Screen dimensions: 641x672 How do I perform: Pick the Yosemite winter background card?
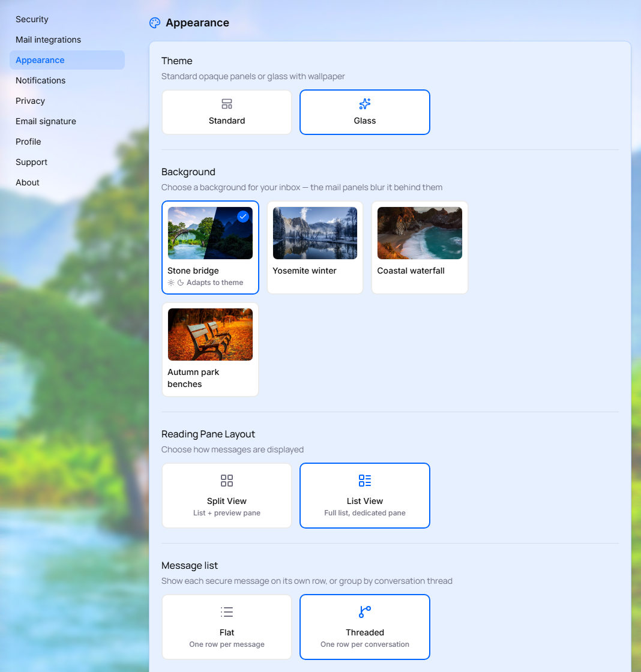point(315,247)
